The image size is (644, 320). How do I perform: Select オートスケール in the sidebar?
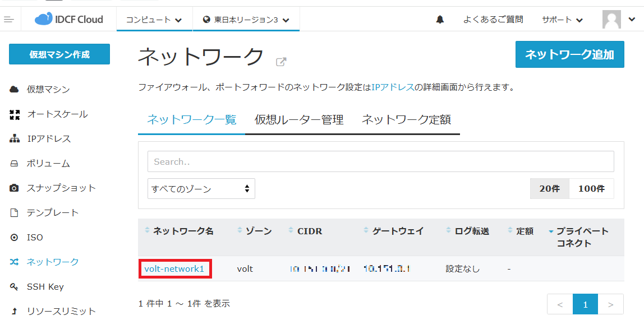click(57, 114)
